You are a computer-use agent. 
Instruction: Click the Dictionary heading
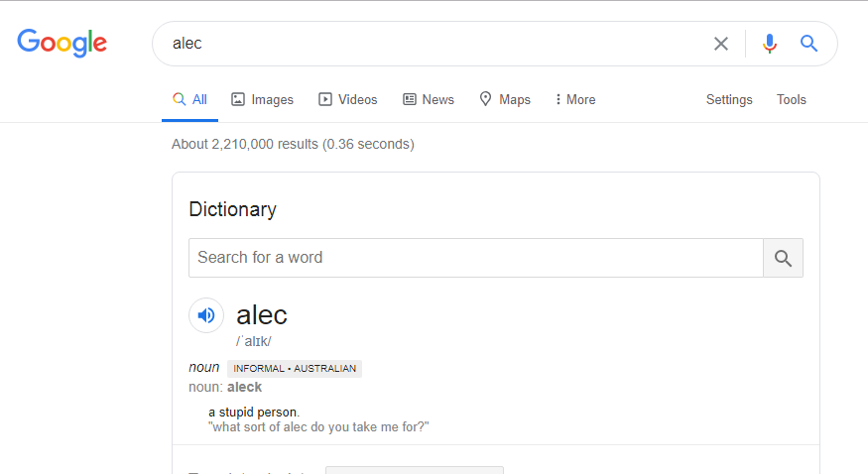click(232, 209)
